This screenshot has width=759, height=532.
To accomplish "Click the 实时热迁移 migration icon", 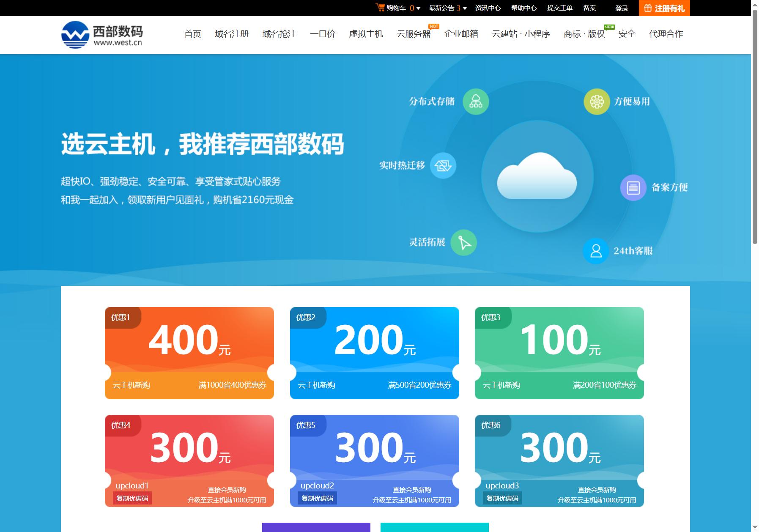I will (443, 165).
